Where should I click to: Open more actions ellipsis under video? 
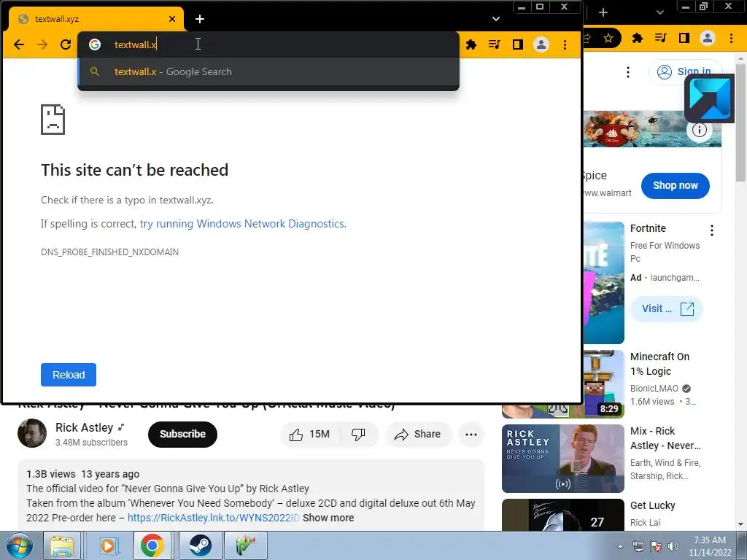[471, 435]
